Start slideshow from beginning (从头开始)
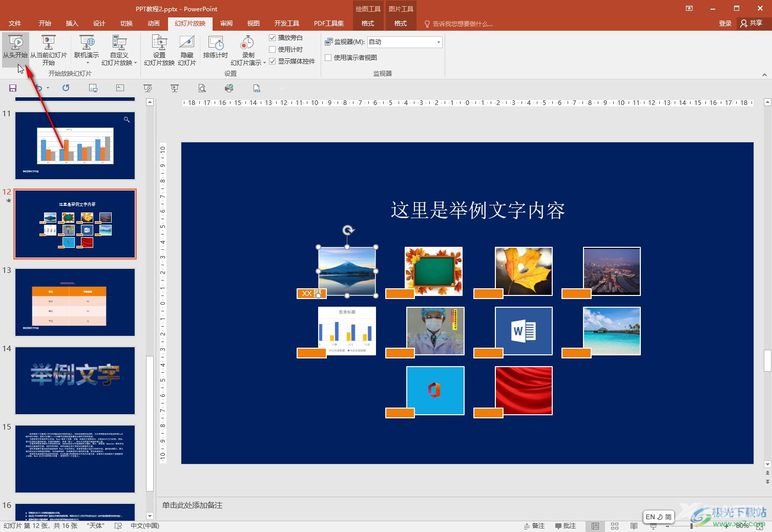This screenshot has width=772, height=532. [x=15, y=50]
